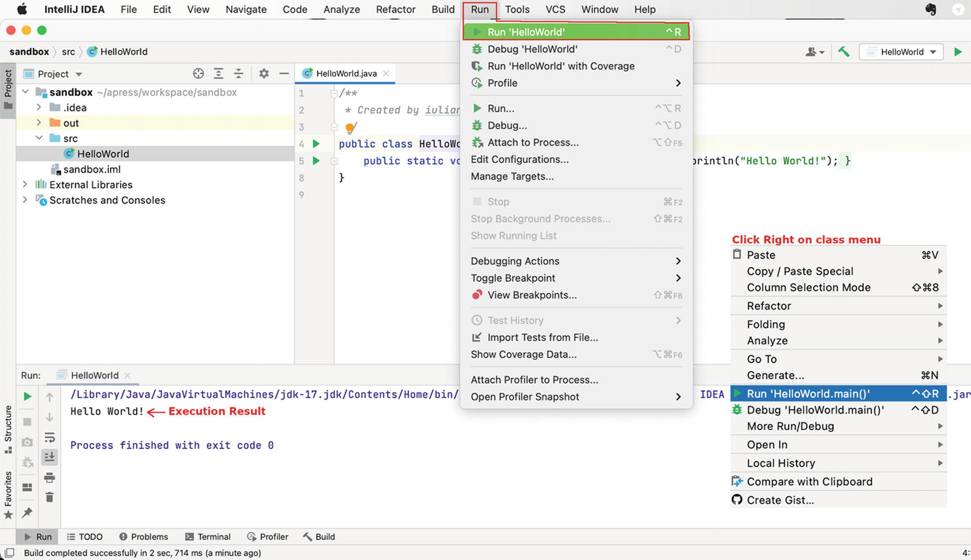Collapse the src folder
The height and width of the screenshot is (560, 971).
click(x=39, y=138)
